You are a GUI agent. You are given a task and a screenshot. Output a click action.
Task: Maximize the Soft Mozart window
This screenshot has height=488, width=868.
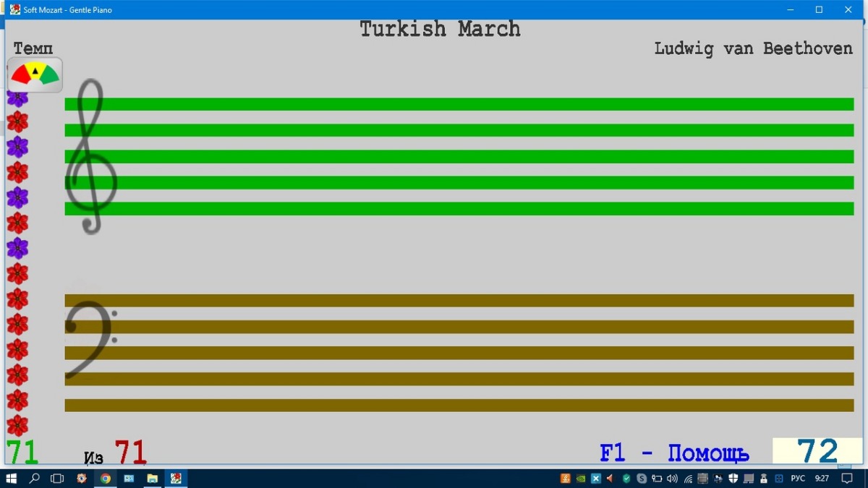(x=819, y=9)
